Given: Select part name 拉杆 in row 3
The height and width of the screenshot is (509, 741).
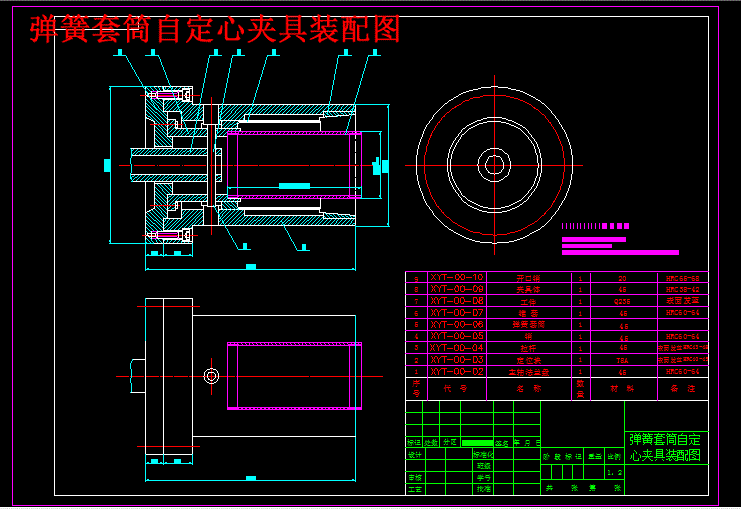Looking at the screenshot, I should (x=528, y=348).
